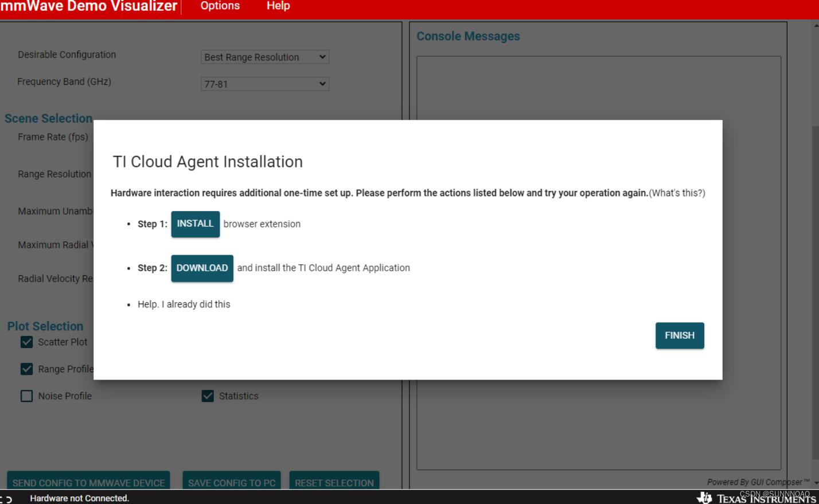Click the INSTALL browser extension button
The width and height of the screenshot is (819, 504).
[x=195, y=224]
